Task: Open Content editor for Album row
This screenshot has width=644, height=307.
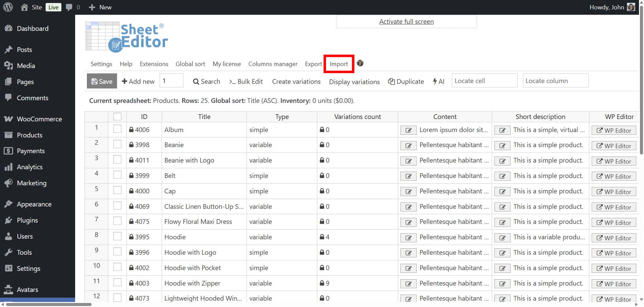Action: click(408, 130)
